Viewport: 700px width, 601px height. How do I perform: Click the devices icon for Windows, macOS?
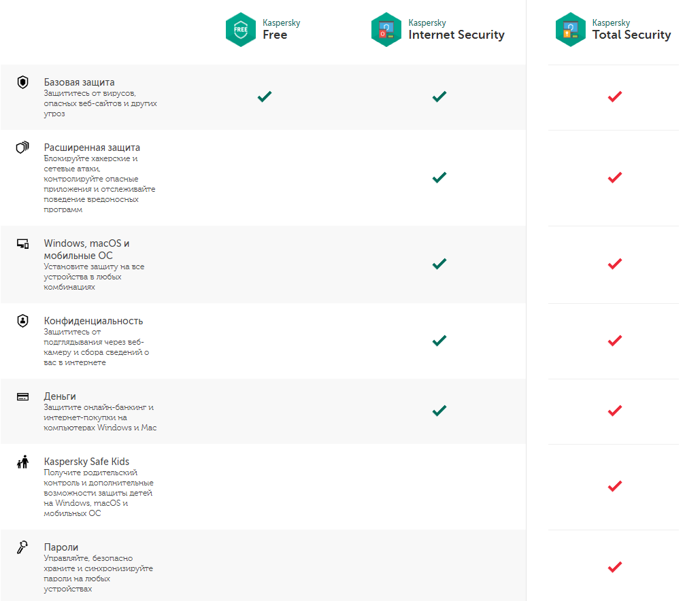pos(22,243)
